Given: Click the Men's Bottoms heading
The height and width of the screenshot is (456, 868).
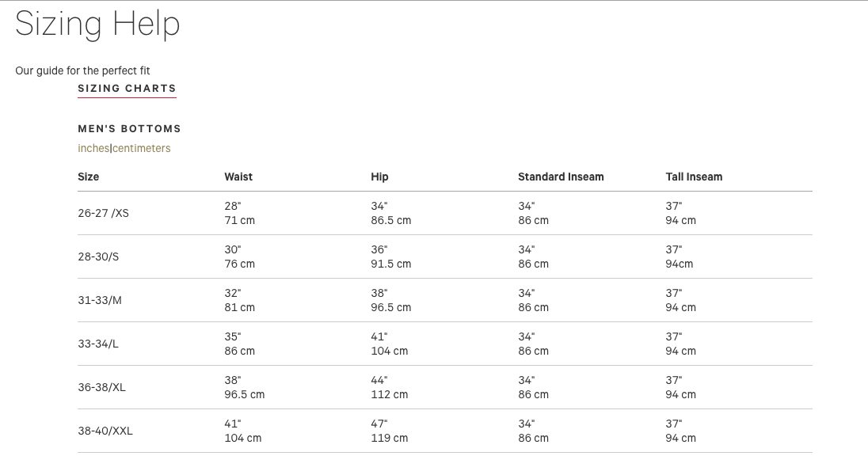Looking at the screenshot, I should (x=129, y=128).
